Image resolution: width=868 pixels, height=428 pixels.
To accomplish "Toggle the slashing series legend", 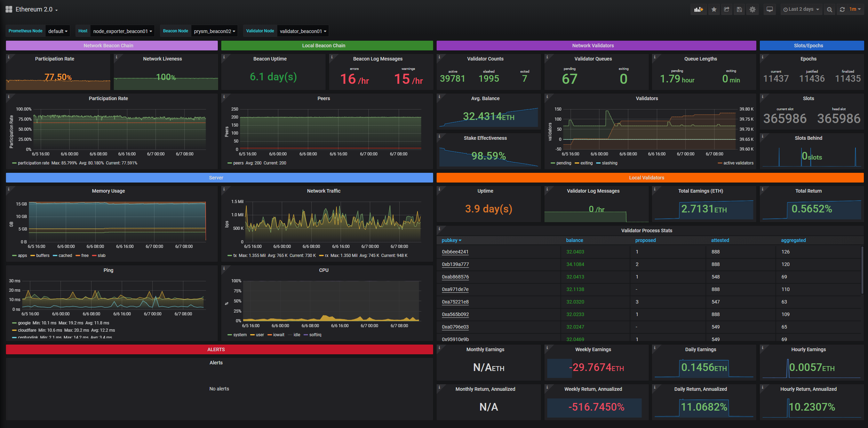I will click(609, 163).
